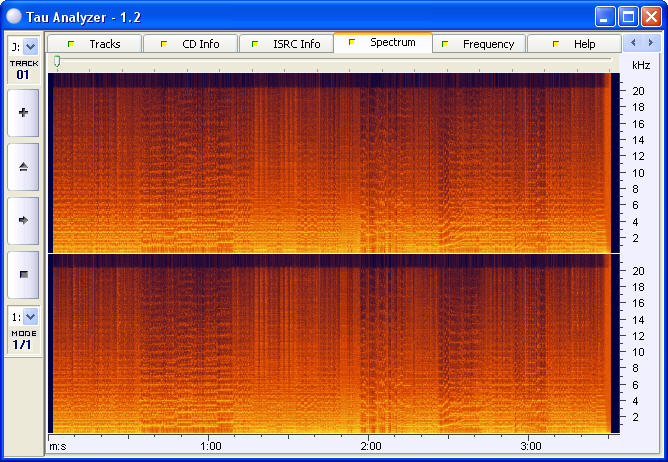The image size is (668, 462).
Task: Click the position slider thumb above spectrogram
Action: [57, 62]
